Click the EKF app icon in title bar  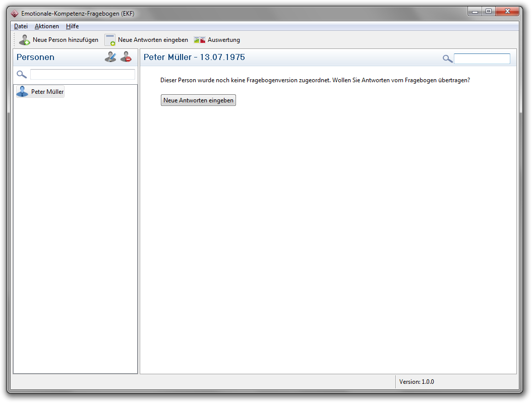[x=14, y=14]
